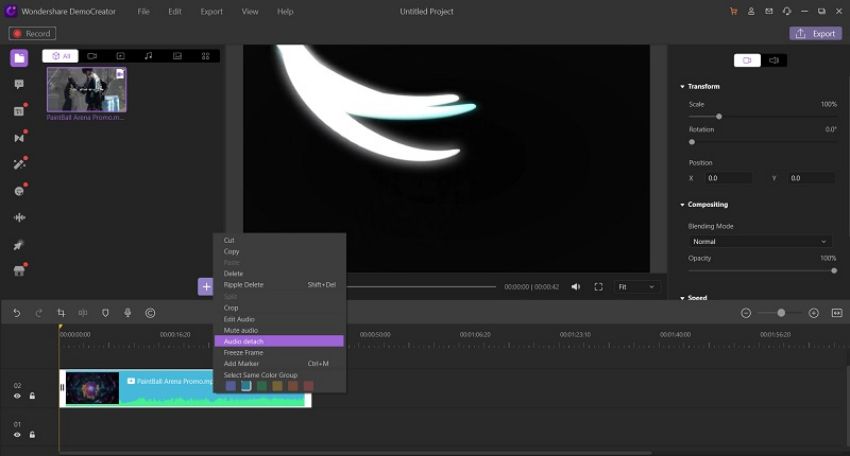Viewport: 850px width, 456px height.
Task: Pick the red color group swatch
Action: pyautogui.click(x=308, y=386)
